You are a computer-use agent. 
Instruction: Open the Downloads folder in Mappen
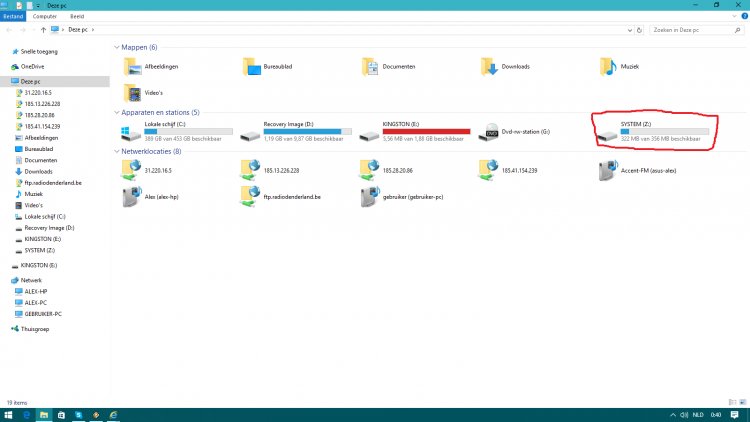pyautogui.click(x=489, y=66)
